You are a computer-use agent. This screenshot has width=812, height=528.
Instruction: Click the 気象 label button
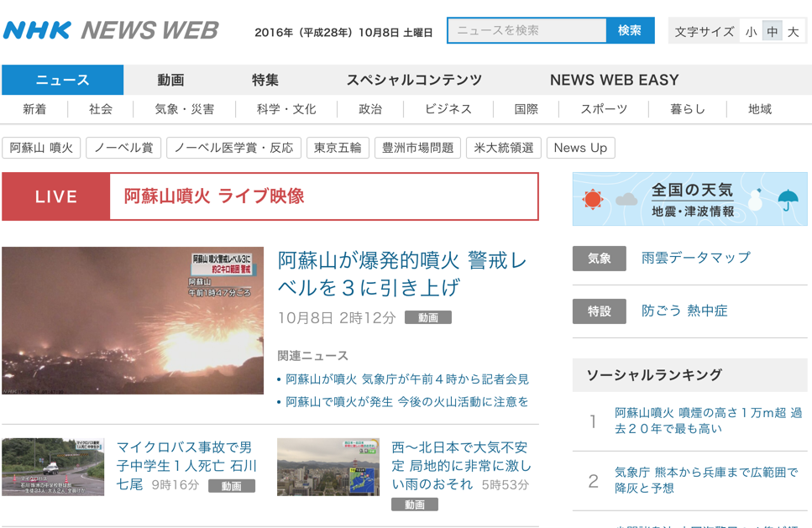click(599, 259)
